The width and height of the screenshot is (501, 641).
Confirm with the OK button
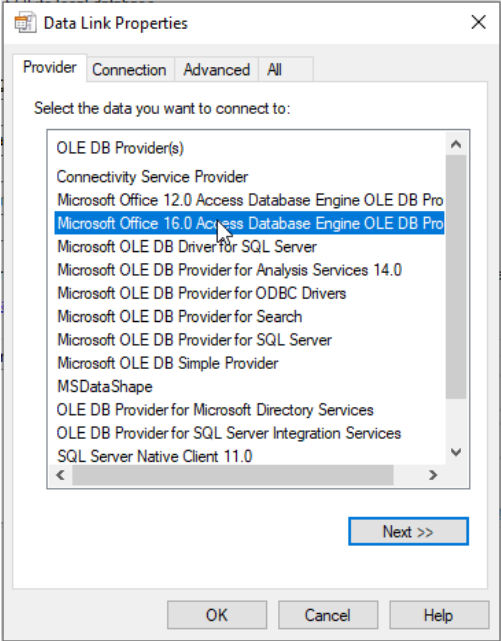tap(217, 615)
